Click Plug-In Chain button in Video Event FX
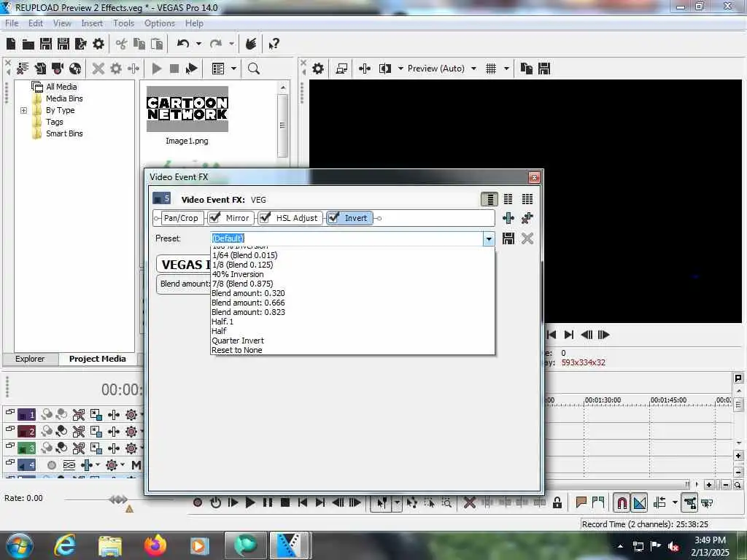 [508, 218]
